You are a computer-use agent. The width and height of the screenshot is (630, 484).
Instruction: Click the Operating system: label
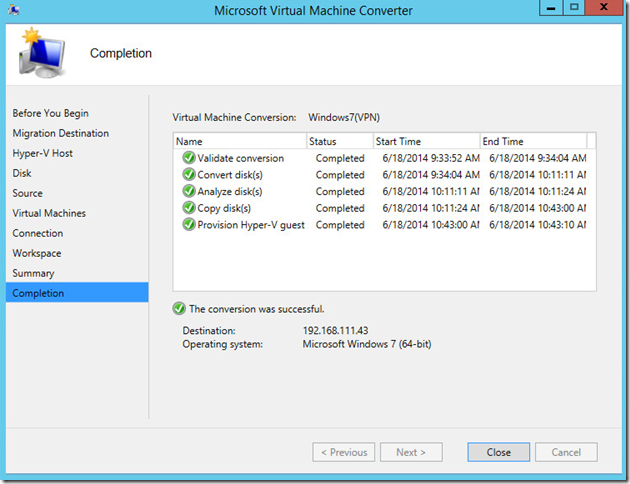[x=223, y=344]
